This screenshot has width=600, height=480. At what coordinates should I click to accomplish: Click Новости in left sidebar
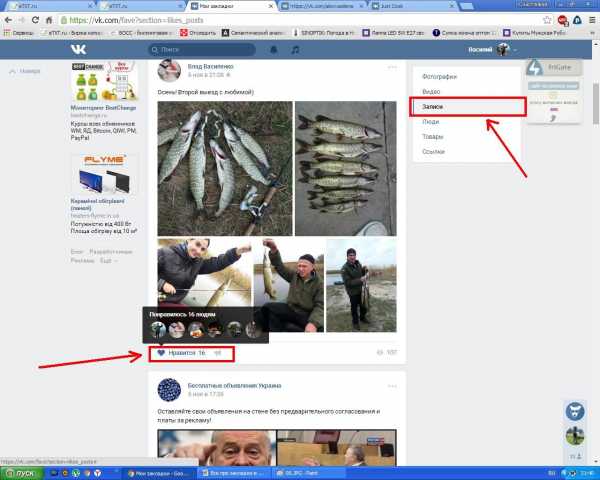click(x=25, y=71)
